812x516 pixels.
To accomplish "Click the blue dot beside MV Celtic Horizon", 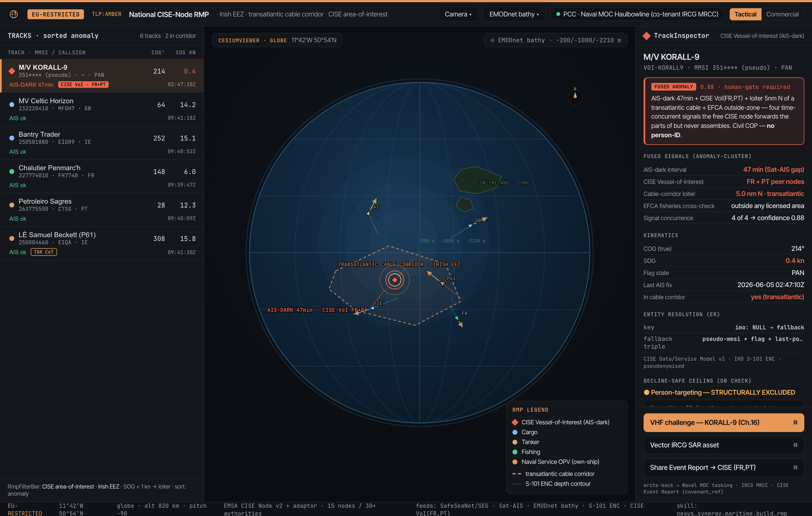I will click(x=12, y=105).
